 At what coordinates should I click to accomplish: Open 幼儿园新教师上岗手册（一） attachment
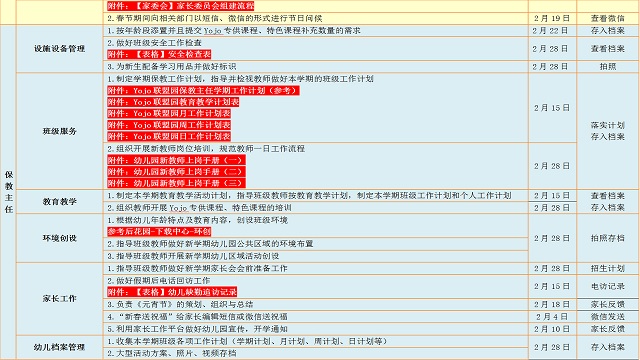(176, 160)
